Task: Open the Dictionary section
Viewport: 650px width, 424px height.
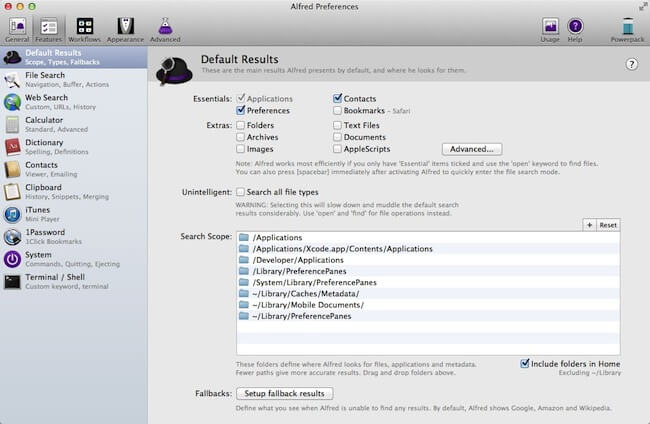Action: pyautogui.click(x=73, y=147)
